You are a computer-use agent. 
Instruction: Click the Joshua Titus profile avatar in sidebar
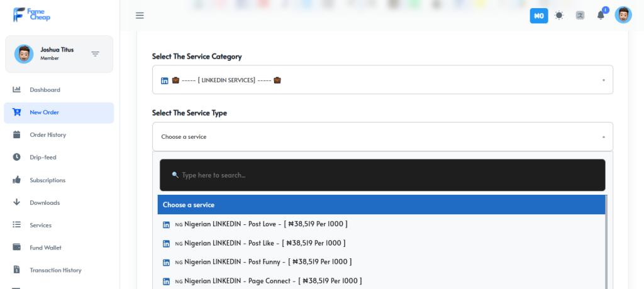[24, 54]
